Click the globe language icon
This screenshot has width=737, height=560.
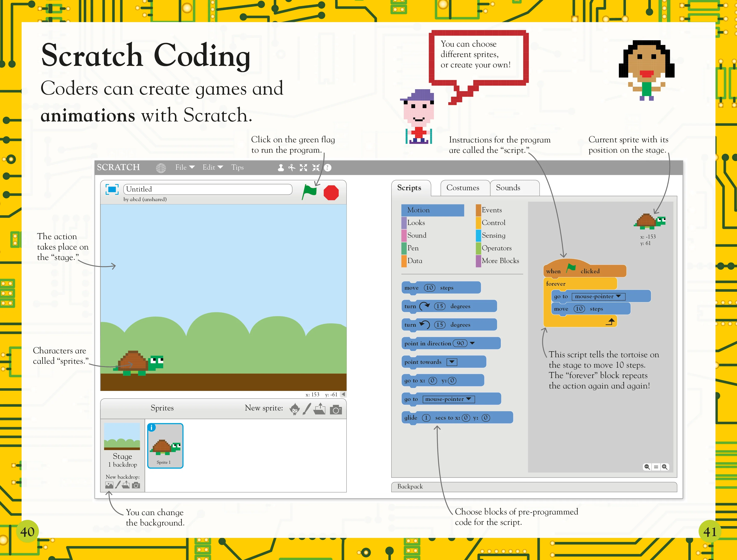(161, 168)
